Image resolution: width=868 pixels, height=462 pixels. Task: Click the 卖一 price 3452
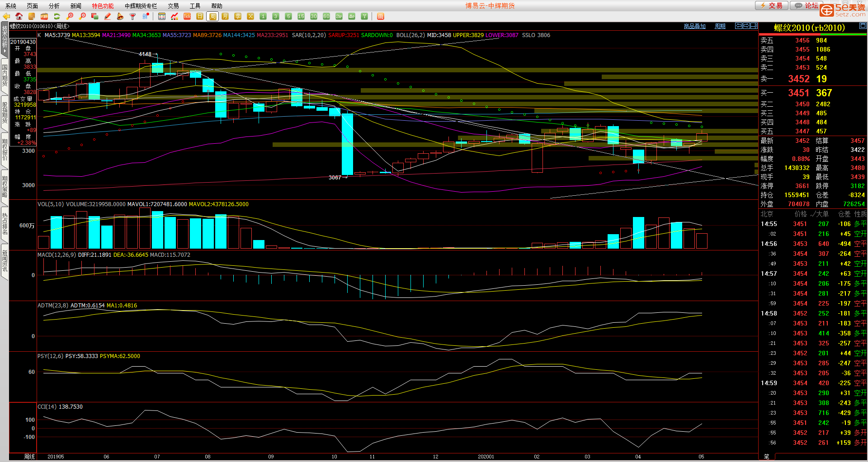point(799,79)
